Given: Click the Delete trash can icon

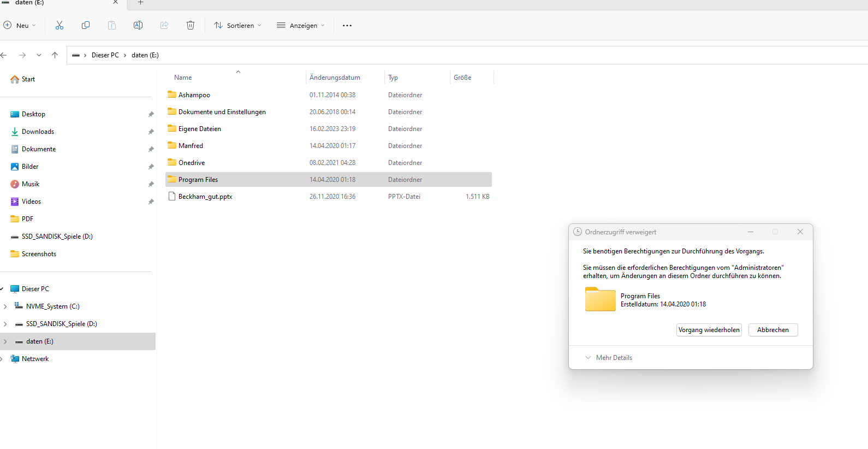Looking at the screenshot, I should [191, 25].
